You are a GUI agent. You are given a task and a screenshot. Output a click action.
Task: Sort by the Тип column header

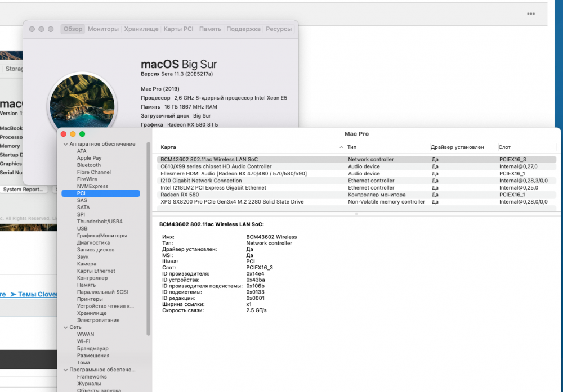click(x=352, y=147)
